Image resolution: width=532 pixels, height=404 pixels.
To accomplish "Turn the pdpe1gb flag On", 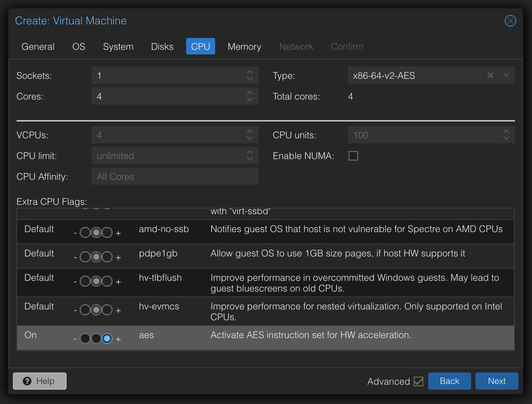I will click(107, 257).
